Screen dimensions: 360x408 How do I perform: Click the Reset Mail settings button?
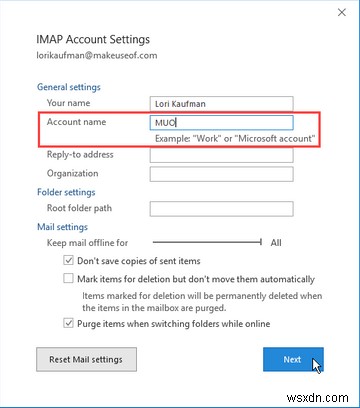(x=86, y=359)
